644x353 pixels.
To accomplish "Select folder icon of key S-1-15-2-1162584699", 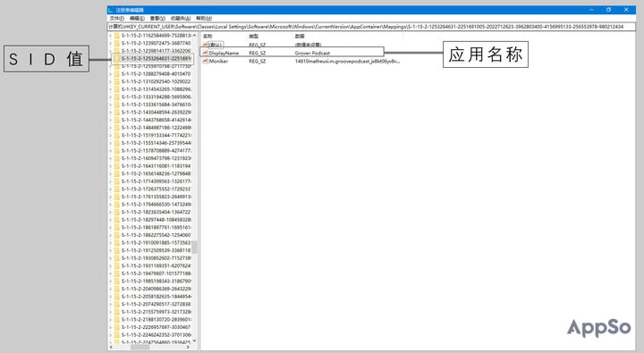I will (x=116, y=36).
